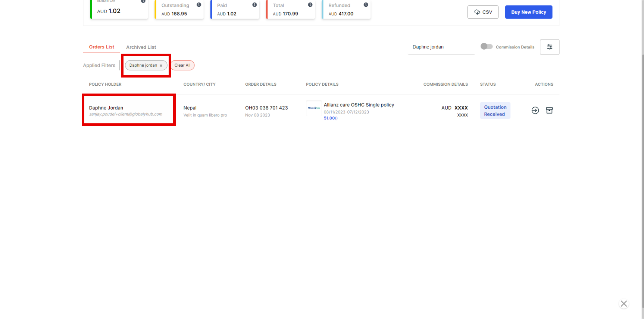The image size is (644, 319).
Task: Open the Balance card info icon
Action: click(x=143, y=1)
